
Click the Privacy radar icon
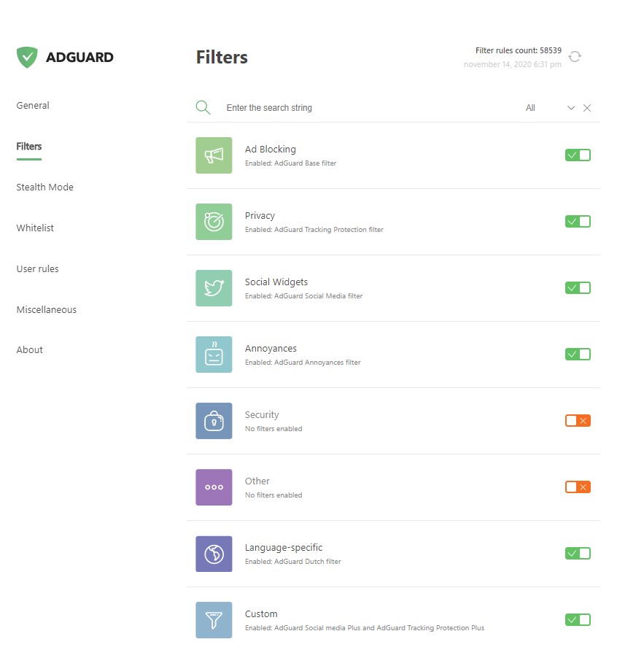click(214, 222)
